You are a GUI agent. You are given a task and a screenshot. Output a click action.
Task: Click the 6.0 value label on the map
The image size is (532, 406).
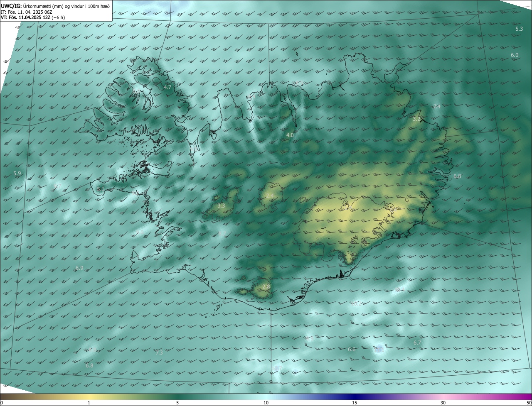(x=515, y=55)
